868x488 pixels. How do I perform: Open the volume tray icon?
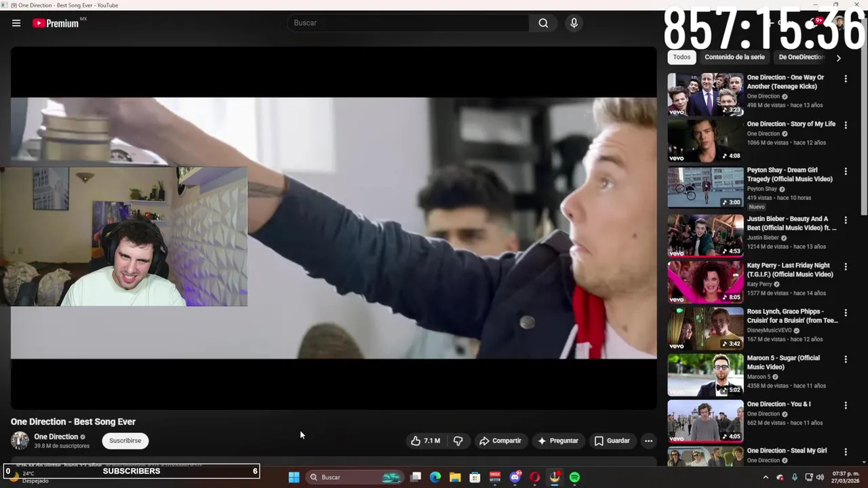pos(820,477)
